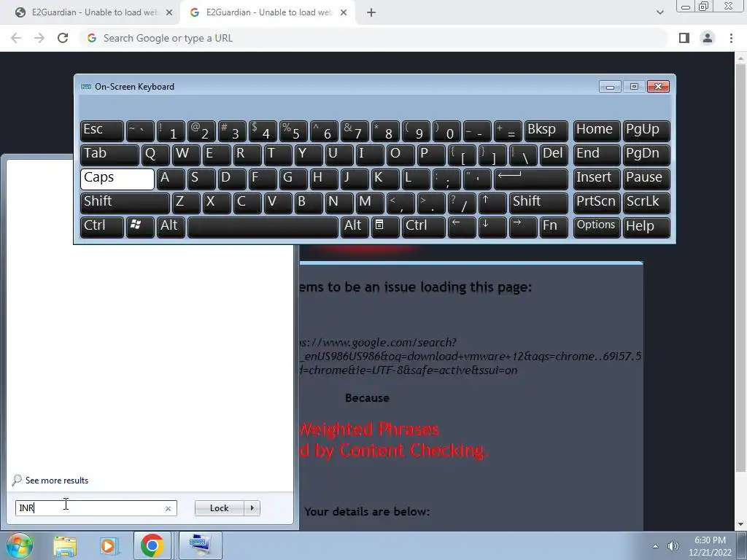Open On-Screen Keyboard Options
The width and height of the screenshot is (747, 560).
(597, 227)
